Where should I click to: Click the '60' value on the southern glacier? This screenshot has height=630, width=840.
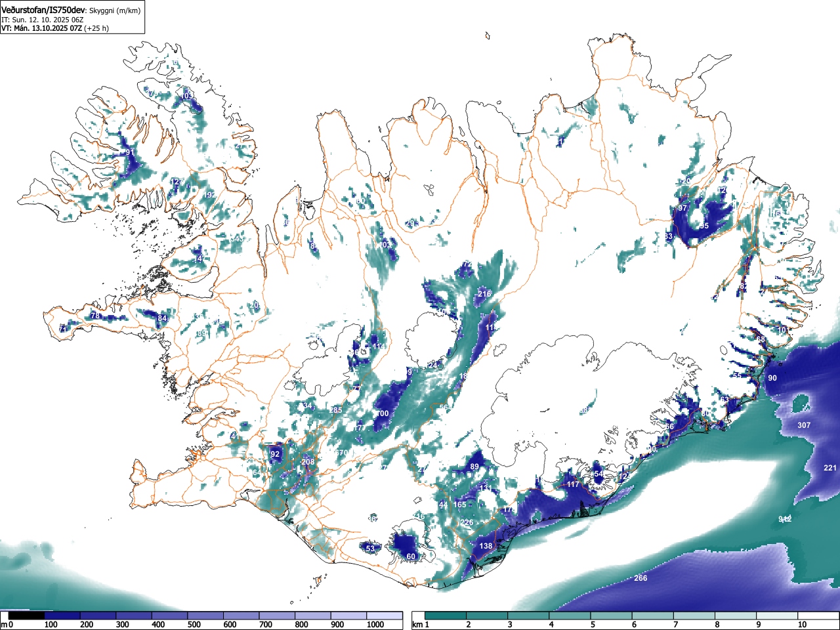pos(411,556)
